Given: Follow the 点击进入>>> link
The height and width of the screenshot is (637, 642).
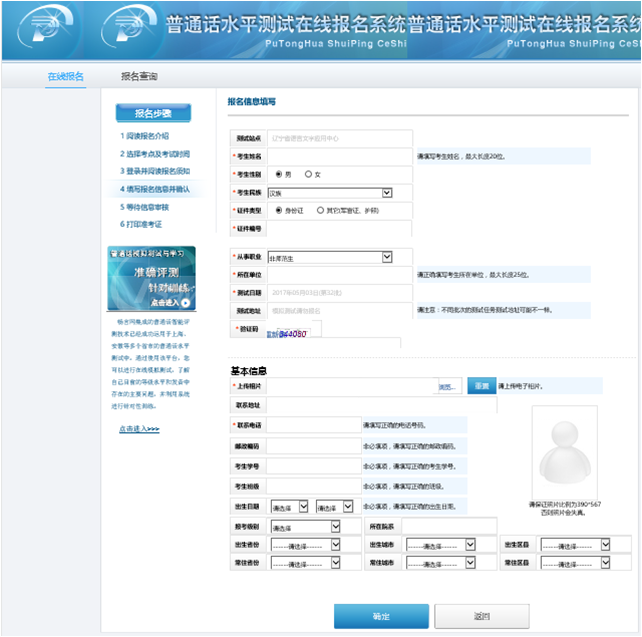Looking at the screenshot, I should click(139, 429).
